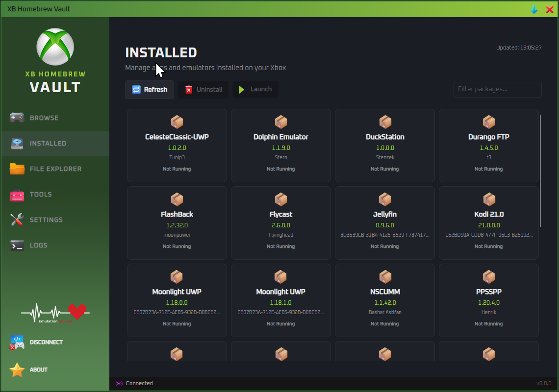This screenshot has height=392, width=559.
Task: Refresh the installed packages list
Action: pos(150,90)
